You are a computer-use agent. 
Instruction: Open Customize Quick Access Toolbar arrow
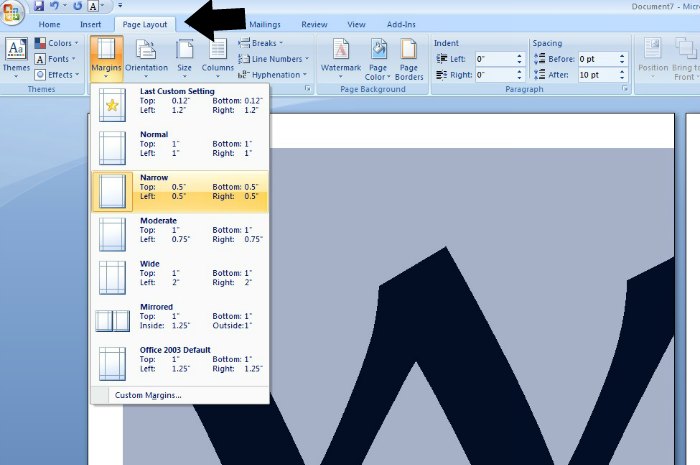(120, 6)
